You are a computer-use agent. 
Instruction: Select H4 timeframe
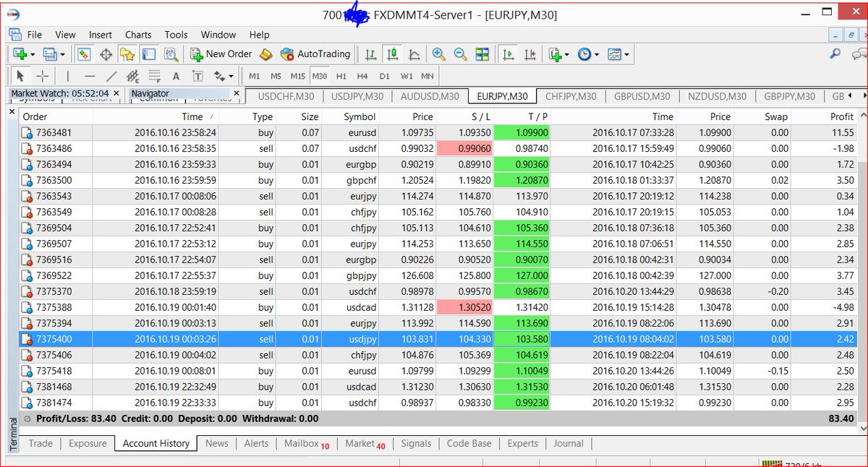tap(362, 76)
